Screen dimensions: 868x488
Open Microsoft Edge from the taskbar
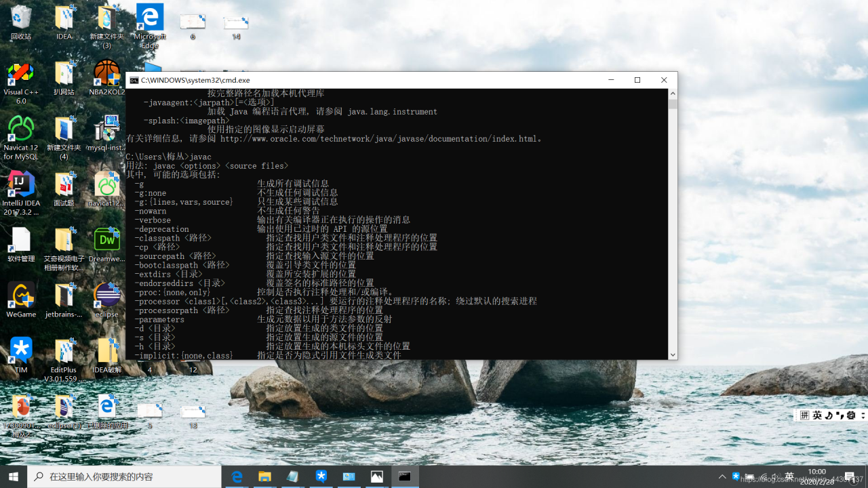tap(237, 476)
